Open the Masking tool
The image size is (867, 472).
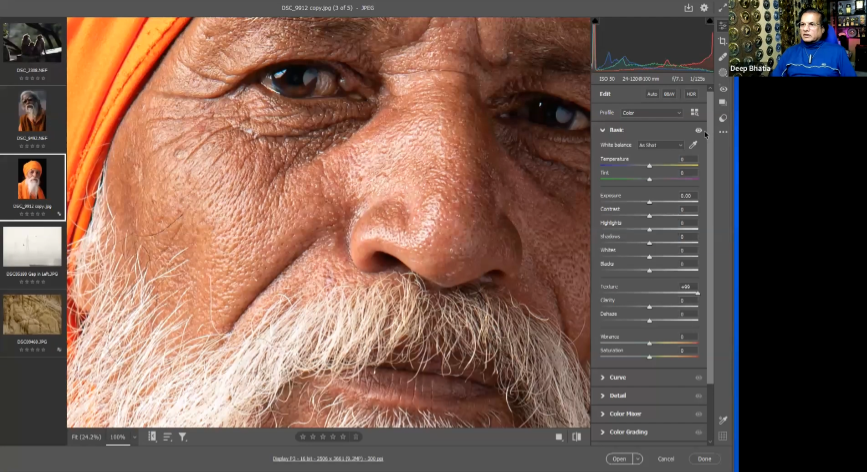point(723,73)
